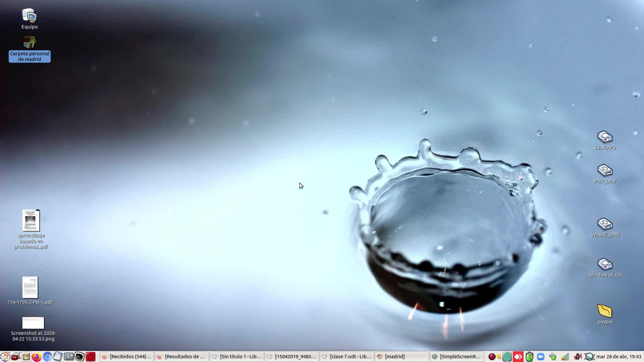Screen dimensions: 644x362
Task: Launch Chromium from the panel
Action: click(47, 357)
